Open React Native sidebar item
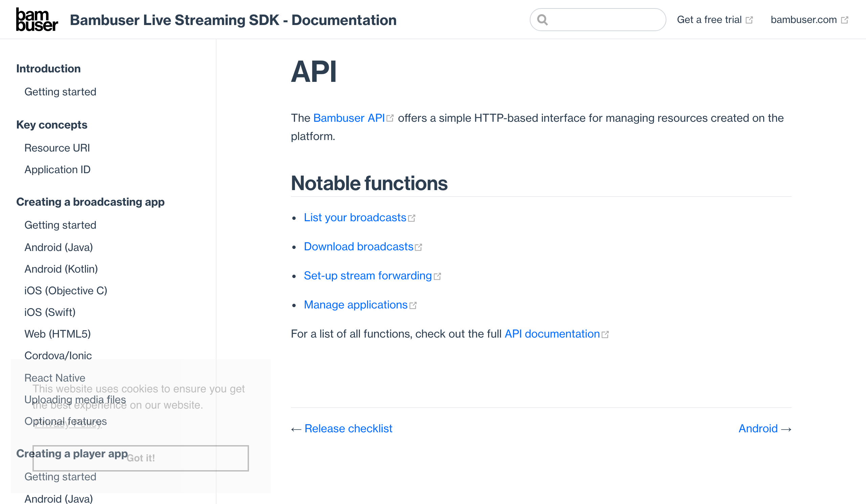Screen dimensions: 866x504 [x=55, y=378]
